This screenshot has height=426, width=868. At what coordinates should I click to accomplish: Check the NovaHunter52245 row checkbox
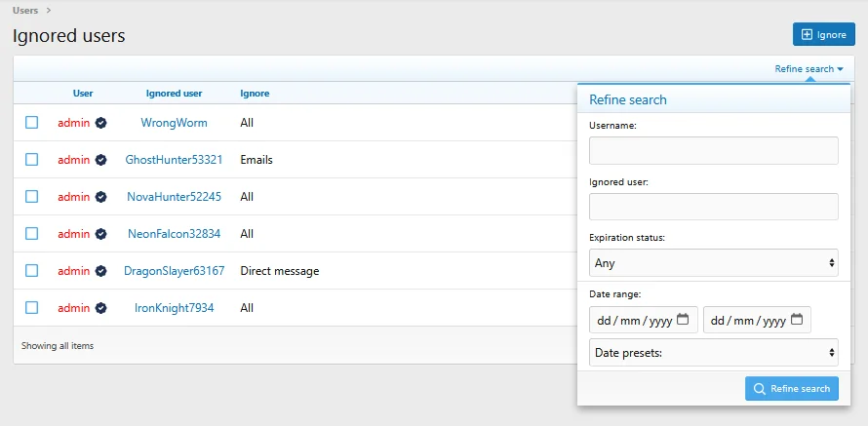31,196
